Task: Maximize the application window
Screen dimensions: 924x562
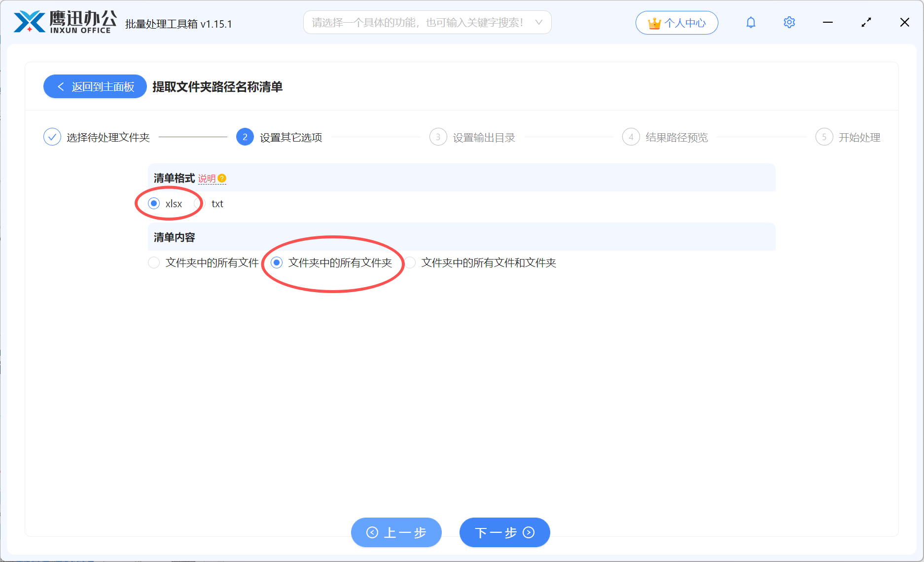Action: [866, 22]
